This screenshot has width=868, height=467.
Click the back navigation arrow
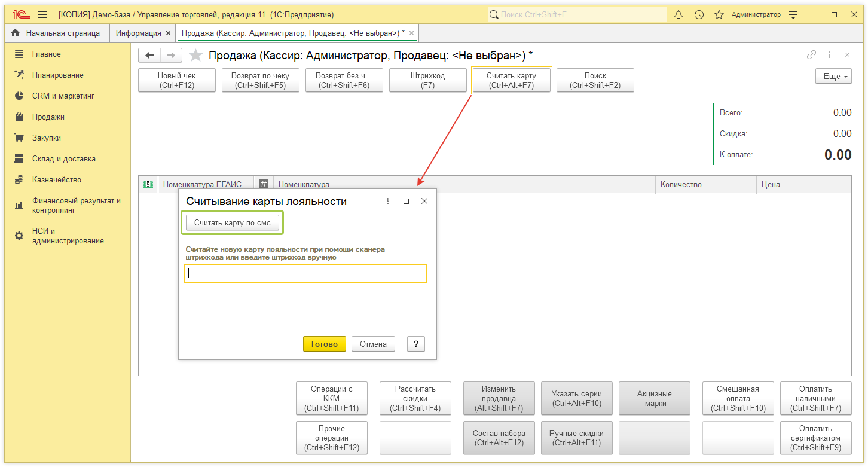tap(149, 56)
